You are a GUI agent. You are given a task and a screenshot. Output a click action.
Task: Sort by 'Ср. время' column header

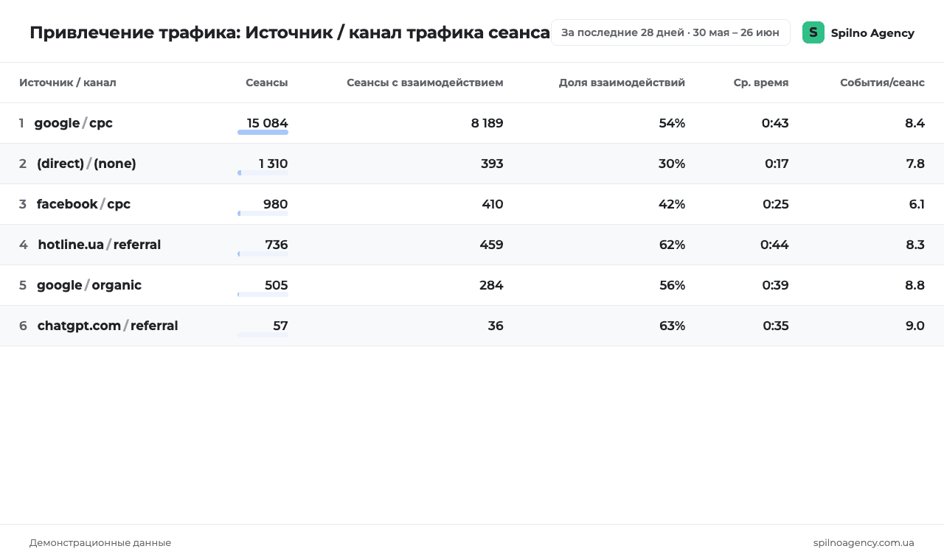pyautogui.click(x=761, y=83)
